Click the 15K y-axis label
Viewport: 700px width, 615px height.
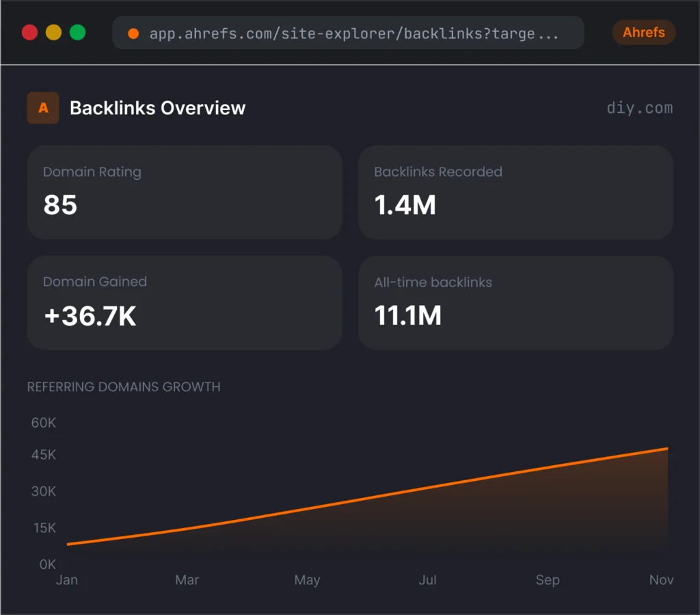click(x=44, y=528)
